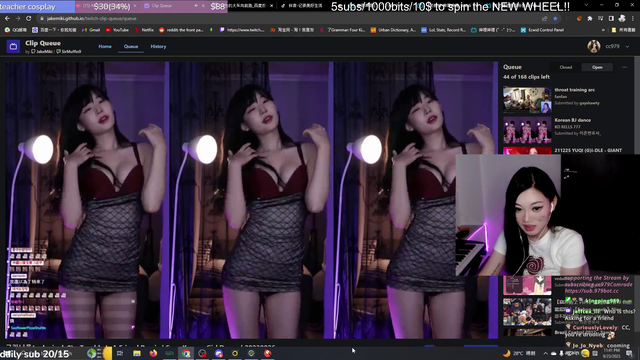The image size is (640, 360).
Task: Toggle the browser side panel icon
Action: (611, 18)
